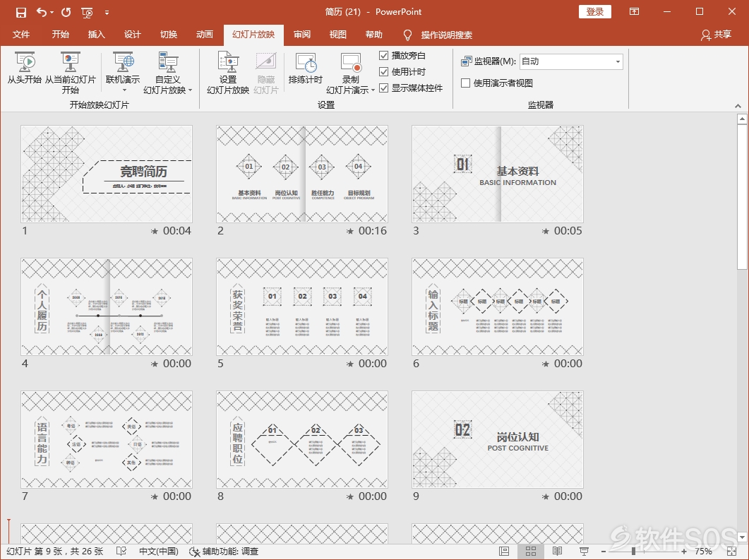749x560 pixels.
Task: Open the undo history dropdown arrow
Action: tap(52, 13)
